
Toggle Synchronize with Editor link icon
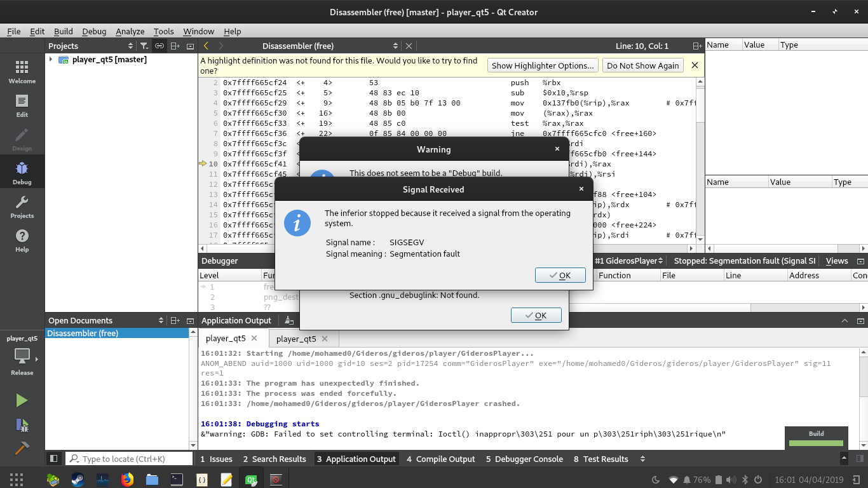pyautogui.click(x=159, y=45)
